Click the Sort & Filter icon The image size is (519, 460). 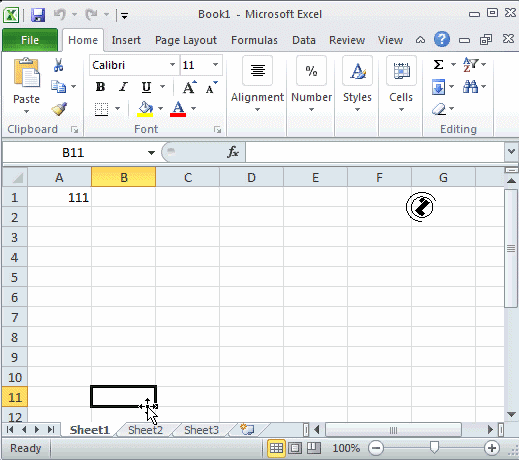[x=471, y=64]
